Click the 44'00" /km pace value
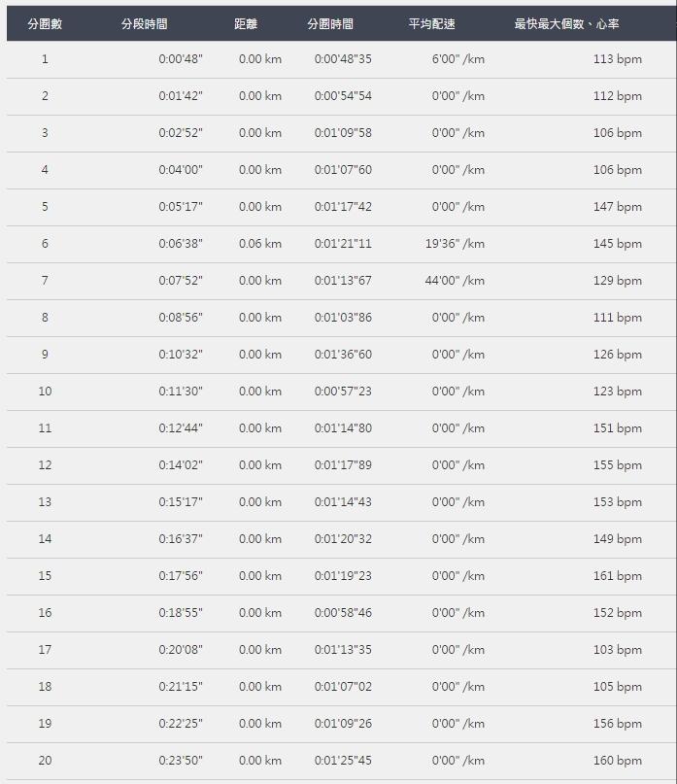Viewport: 677px width, 784px height. 455,281
